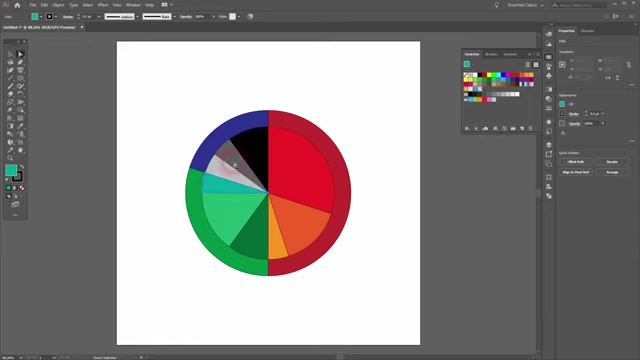The height and width of the screenshot is (360, 640).
Task: Switch to the Symbols tab
Action: tap(510, 54)
